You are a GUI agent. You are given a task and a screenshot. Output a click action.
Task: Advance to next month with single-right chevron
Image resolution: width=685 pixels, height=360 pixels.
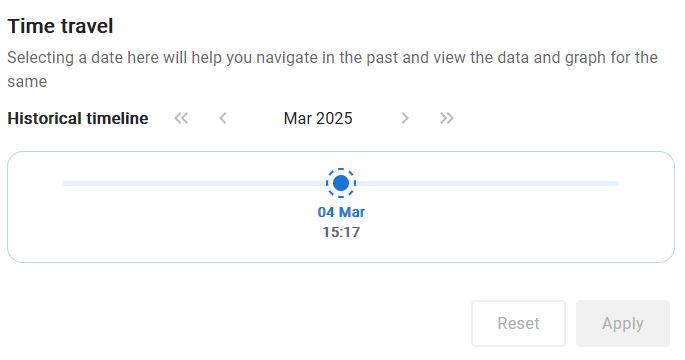(x=405, y=118)
